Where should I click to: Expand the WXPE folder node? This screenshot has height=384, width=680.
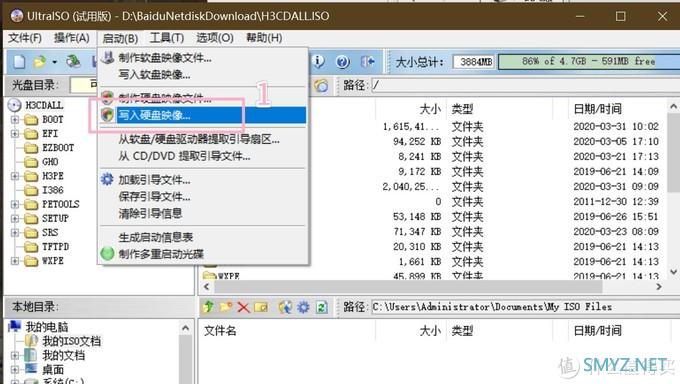click(x=15, y=261)
